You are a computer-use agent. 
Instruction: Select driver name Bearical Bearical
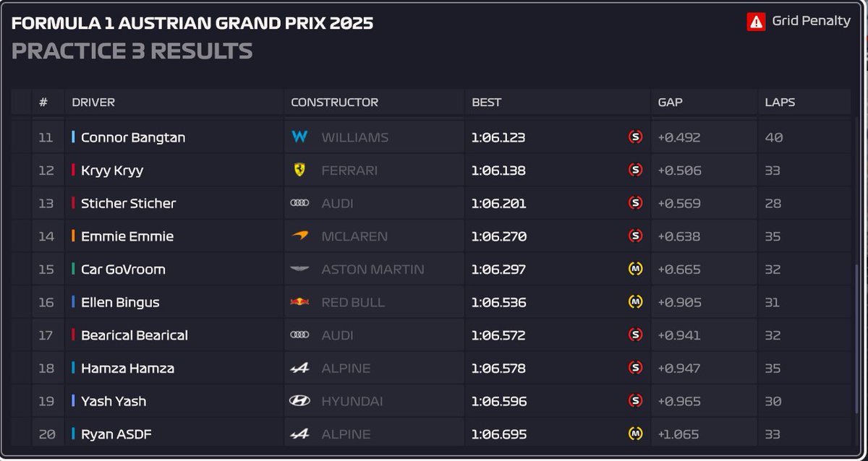(x=135, y=335)
